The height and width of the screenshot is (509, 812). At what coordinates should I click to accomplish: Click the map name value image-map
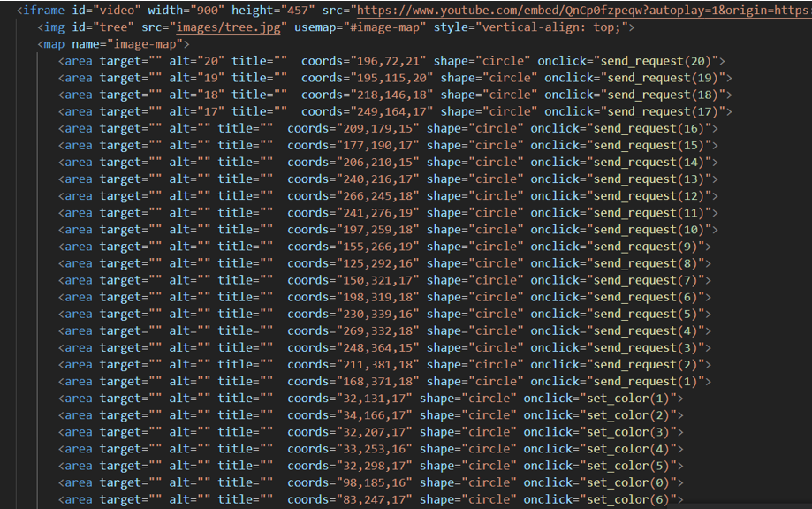(145, 44)
